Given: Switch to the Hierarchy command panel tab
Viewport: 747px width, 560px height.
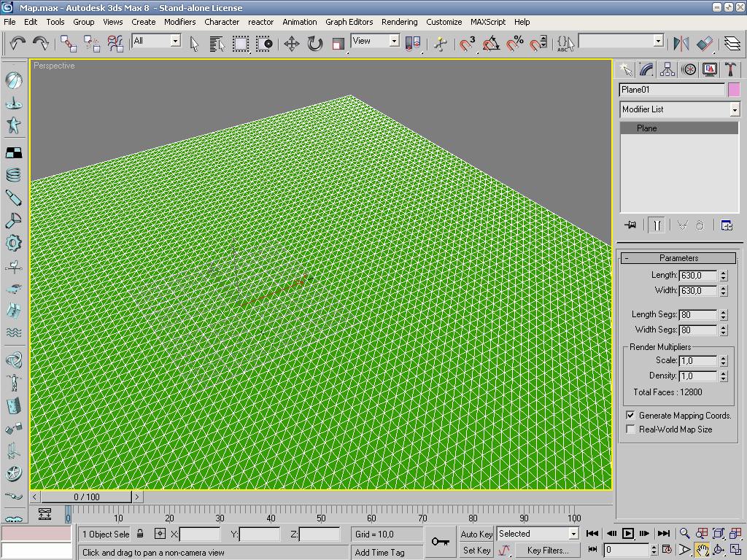Looking at the screenshot, I should coord(667,69).
